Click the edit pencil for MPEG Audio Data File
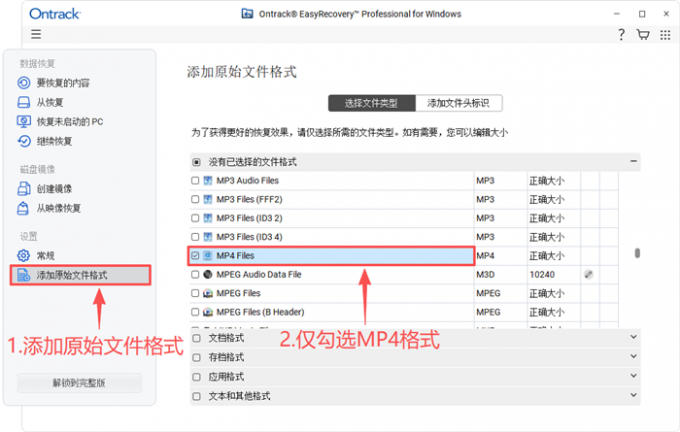 coord(588,274)
